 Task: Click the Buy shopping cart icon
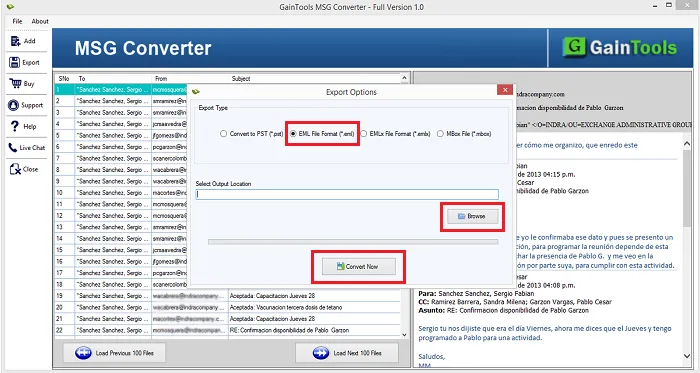[15, 83]
